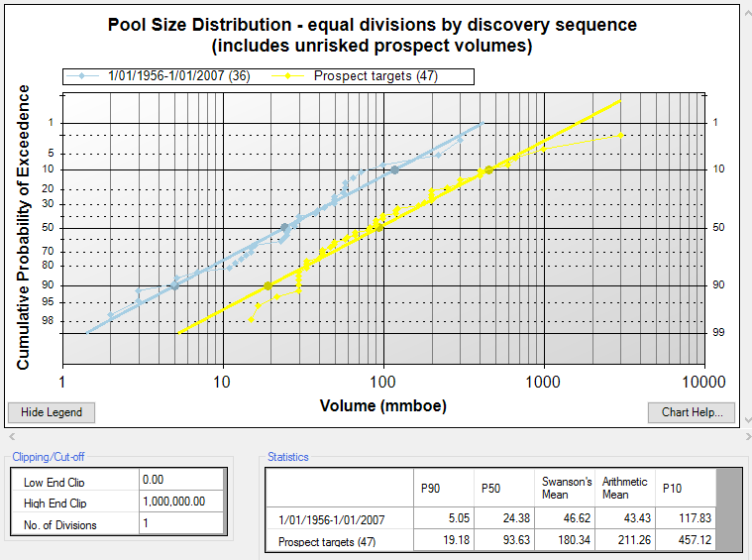The image size is (752, 560).
Task: Click the Arithmetic Mean value 43.43
Action: (625, 518)
